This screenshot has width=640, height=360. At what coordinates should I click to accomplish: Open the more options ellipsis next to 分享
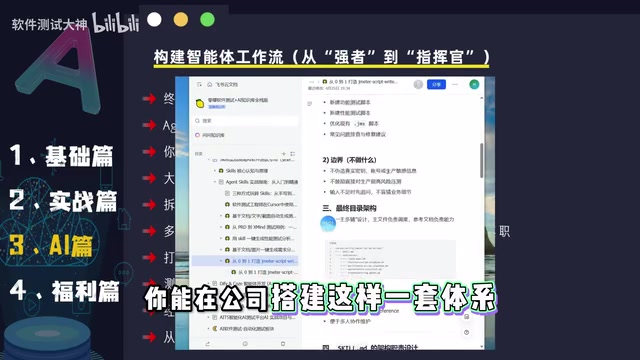(x=455, y=84)
